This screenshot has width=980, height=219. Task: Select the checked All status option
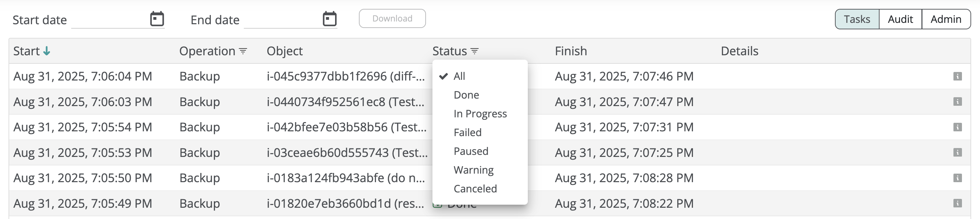tap(459, 76)
